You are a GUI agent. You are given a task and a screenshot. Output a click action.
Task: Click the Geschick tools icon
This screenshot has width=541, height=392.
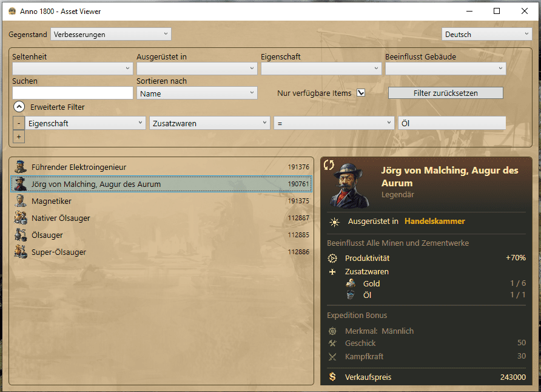point(332,343)
